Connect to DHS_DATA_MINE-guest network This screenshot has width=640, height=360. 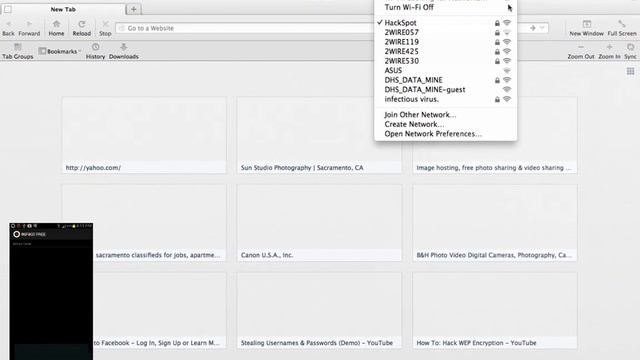coord(445,89)
